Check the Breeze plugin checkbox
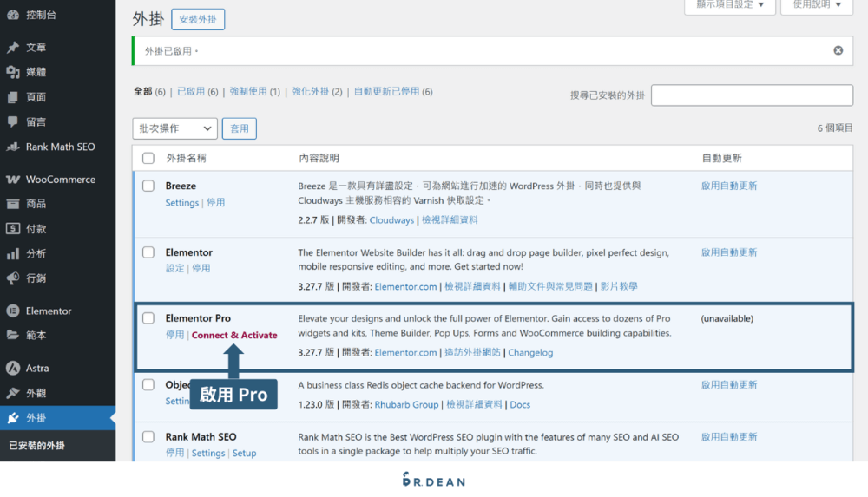The image size is (868, 497). point(148,186)
